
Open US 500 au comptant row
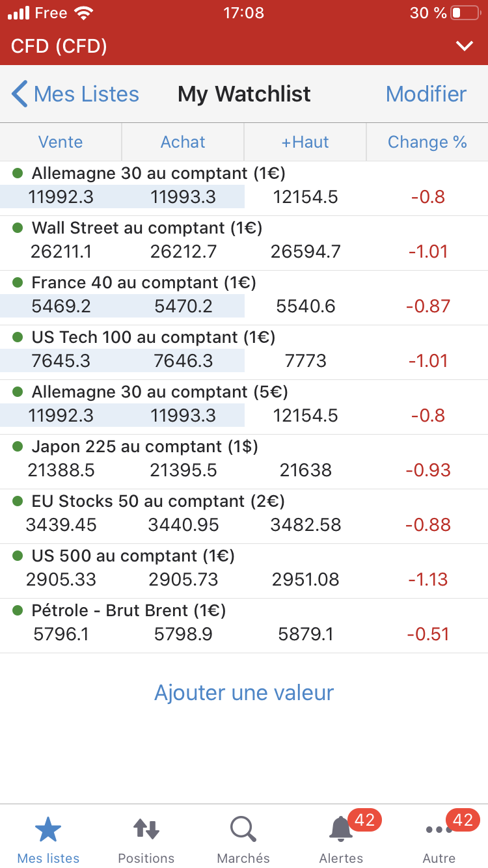[133, 556]
